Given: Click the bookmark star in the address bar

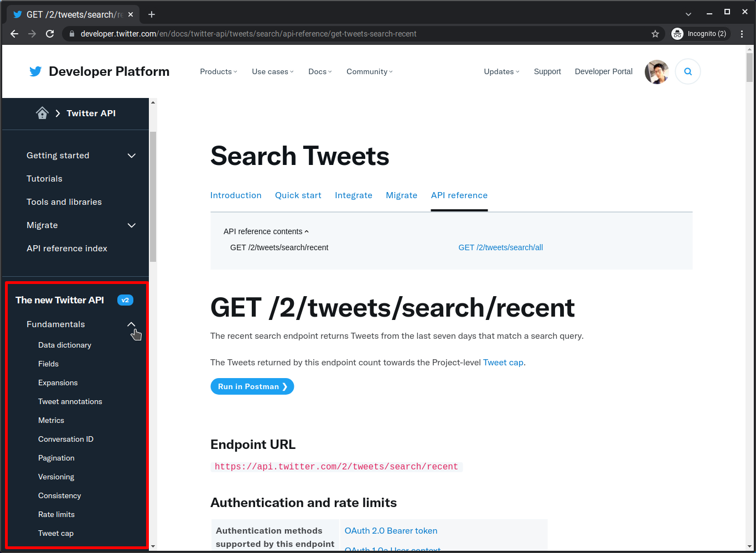Looking at the screenshot, I should [655, 33].
